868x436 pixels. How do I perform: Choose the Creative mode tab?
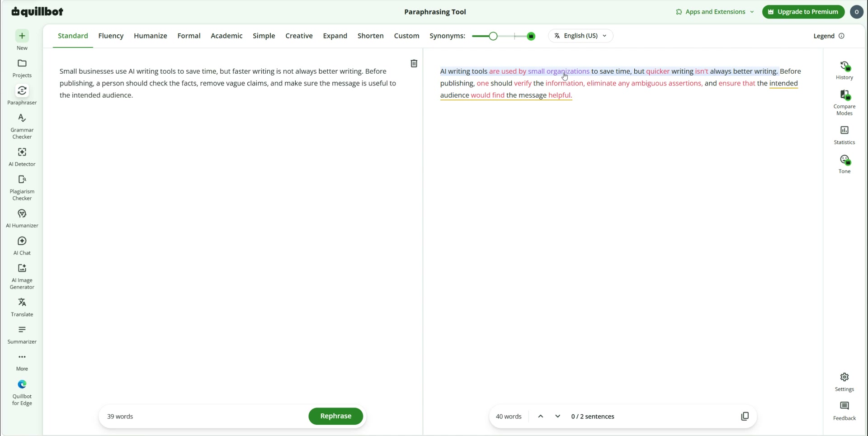coord(299,36)
